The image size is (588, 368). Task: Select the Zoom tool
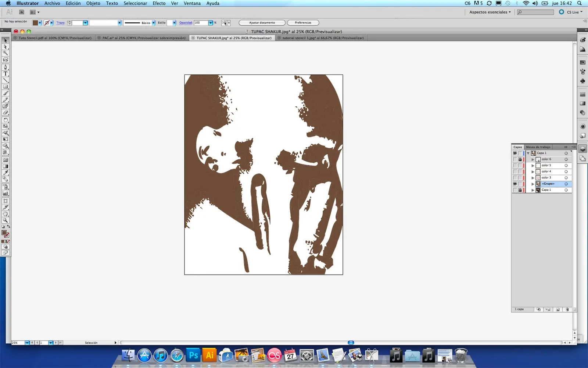point(6,220)
